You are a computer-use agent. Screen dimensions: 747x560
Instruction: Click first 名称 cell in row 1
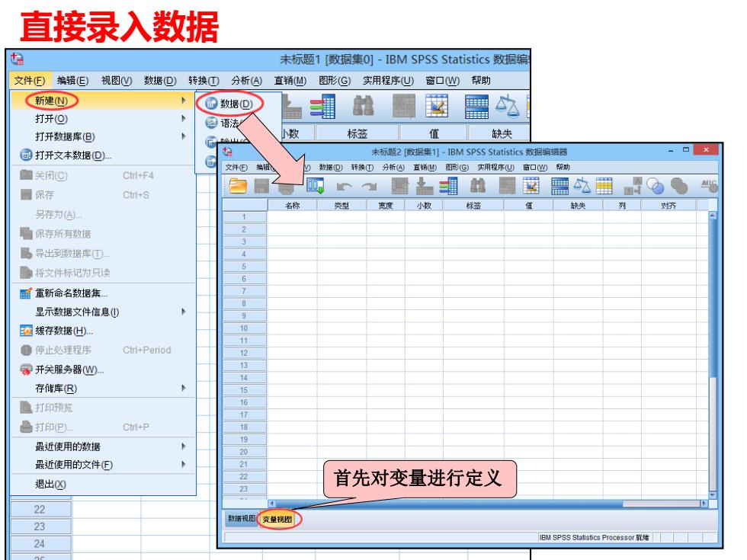[293, 217]
